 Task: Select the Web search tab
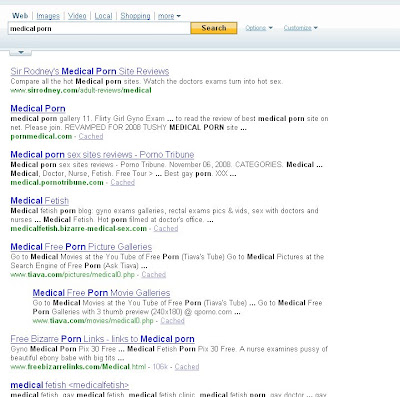pos(20,16)
